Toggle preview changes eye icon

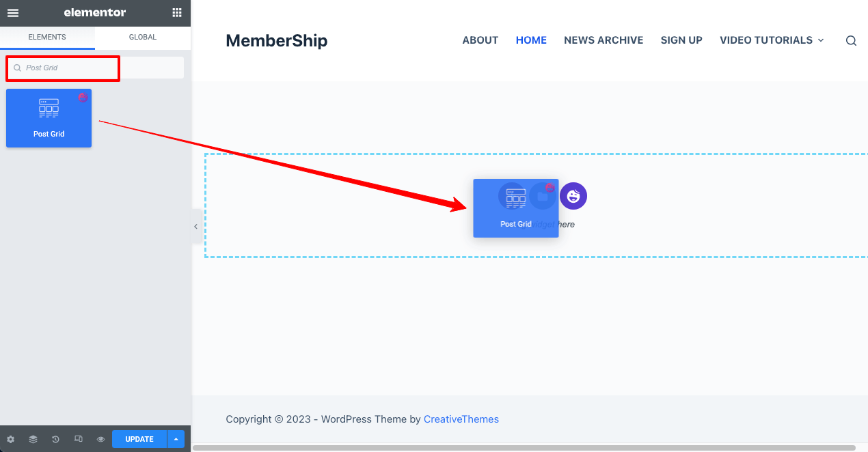click(100, 440)
